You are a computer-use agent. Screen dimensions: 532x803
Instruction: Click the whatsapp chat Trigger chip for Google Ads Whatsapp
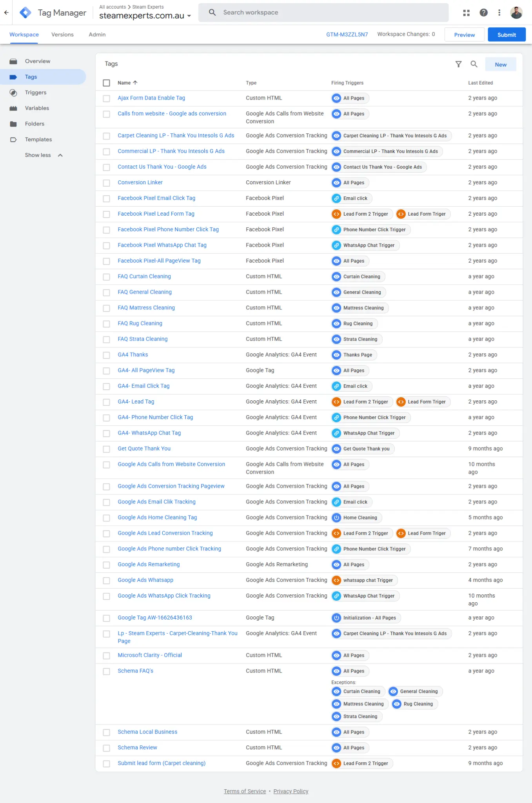364,580
